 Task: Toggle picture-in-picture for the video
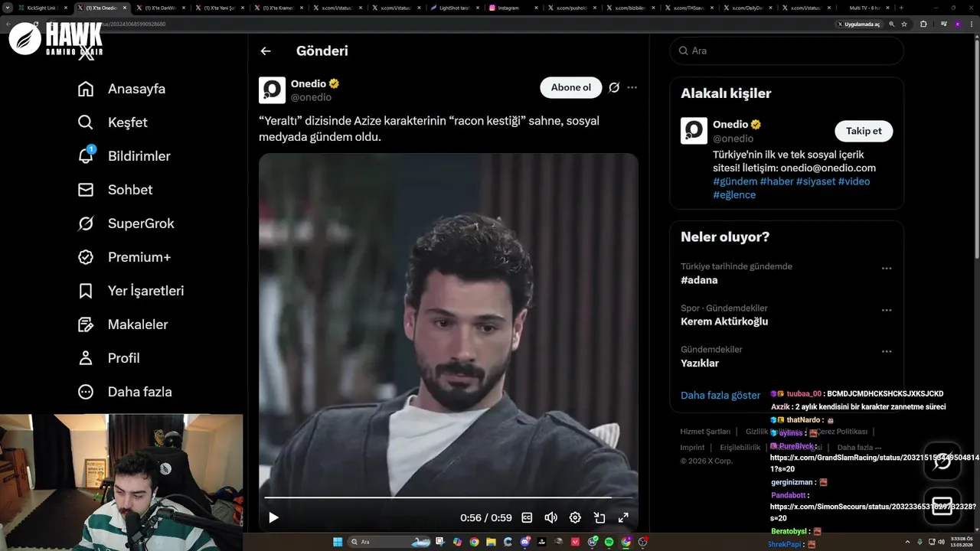599,517
